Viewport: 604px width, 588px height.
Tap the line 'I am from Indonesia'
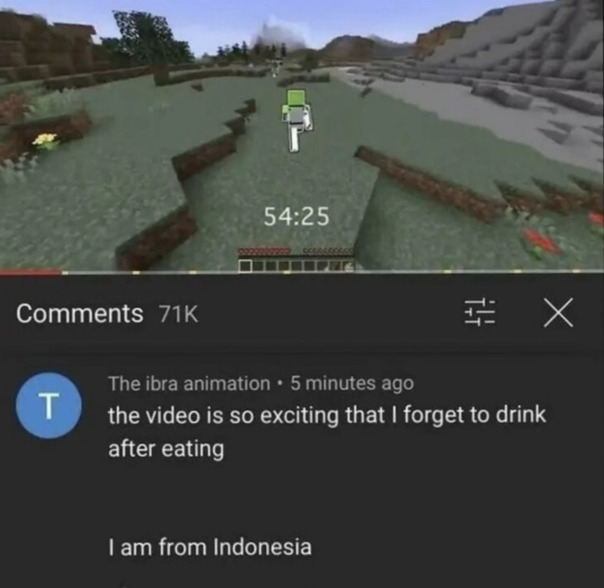coord(210,547)
